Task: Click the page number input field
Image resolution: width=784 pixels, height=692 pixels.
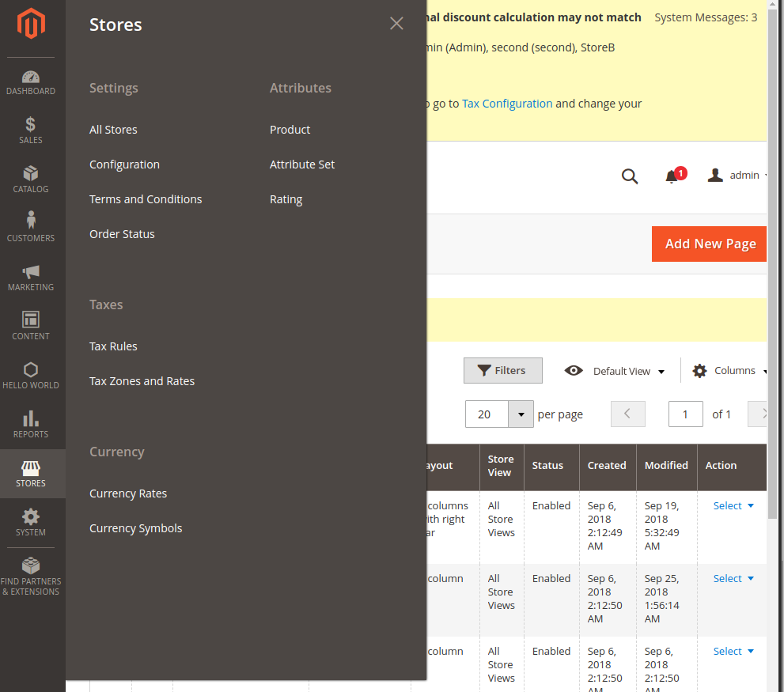Action: (x=685, y=414)
